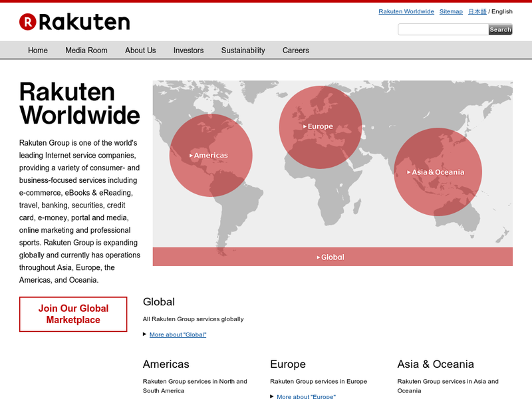
Task: Open the Home menu item
Action: pos(38,51)
